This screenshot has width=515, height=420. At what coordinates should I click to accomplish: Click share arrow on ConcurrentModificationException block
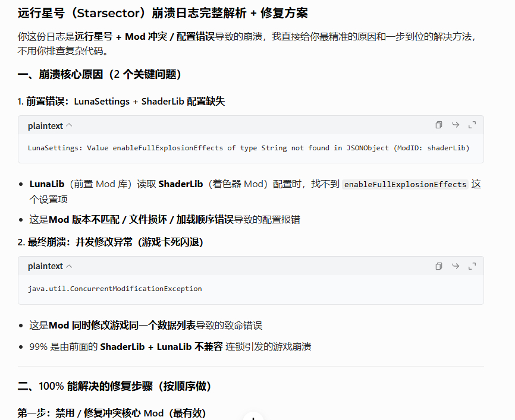tap(456, 266)
